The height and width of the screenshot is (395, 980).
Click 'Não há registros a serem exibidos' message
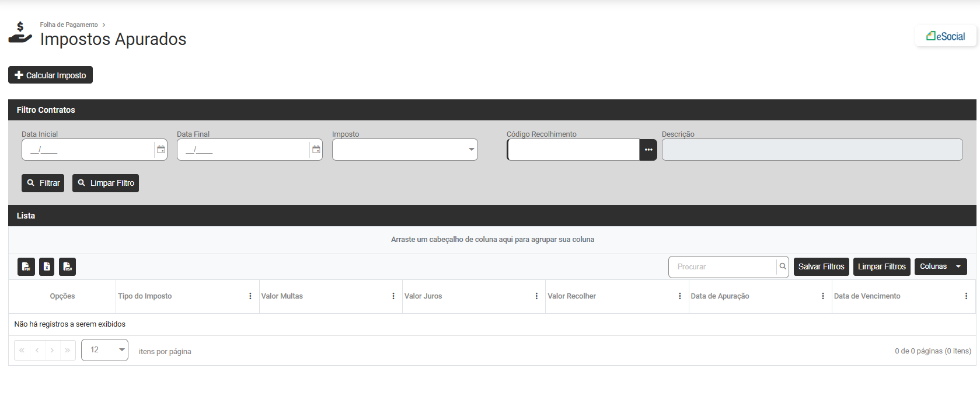(70, 324)
